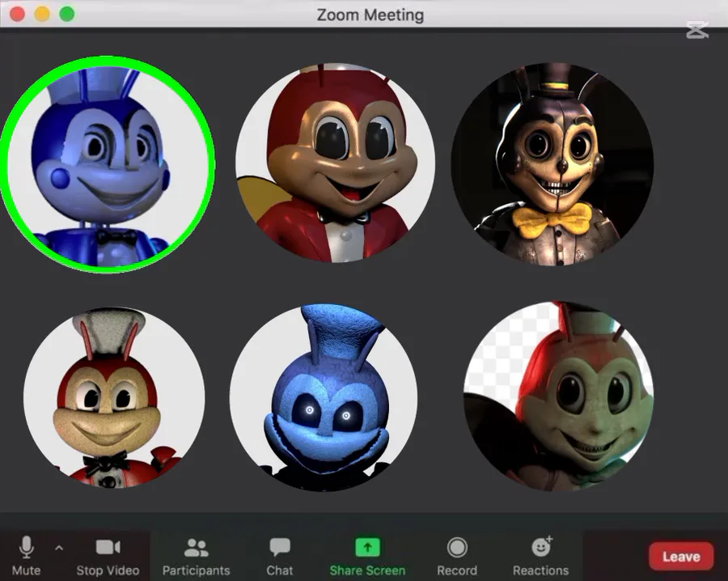Open the Reactions emoji menu
The width and height of the screenshot is (728, 581).
click(x=541, y=547)
